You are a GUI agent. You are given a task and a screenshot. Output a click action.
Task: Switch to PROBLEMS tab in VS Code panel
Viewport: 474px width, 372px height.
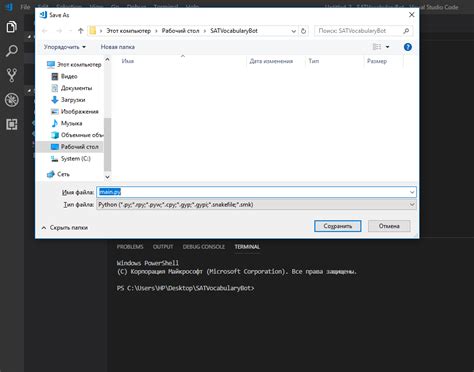130,247
